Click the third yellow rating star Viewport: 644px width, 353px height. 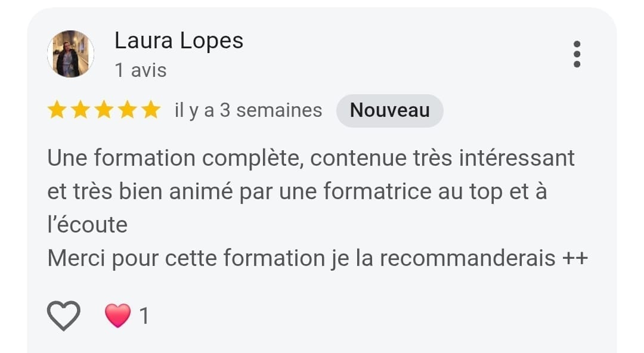click(x=104, y=110)
